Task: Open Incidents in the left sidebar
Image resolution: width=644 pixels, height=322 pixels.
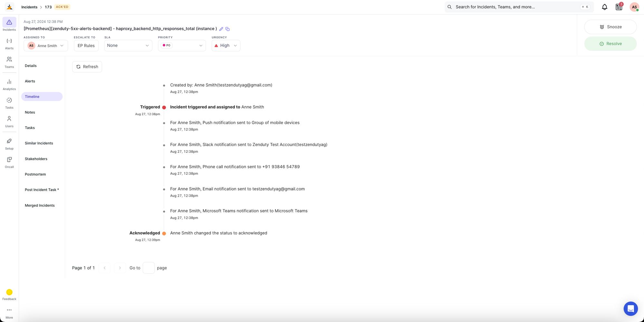Action: (9, 25)
